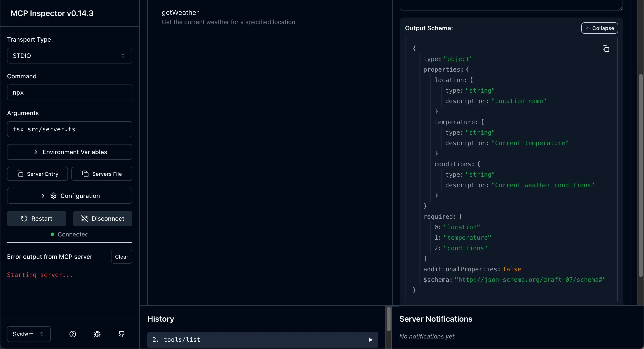
Task: Click the required array "temperature" item
Action: pyautogui.click(x=467, y=237)
